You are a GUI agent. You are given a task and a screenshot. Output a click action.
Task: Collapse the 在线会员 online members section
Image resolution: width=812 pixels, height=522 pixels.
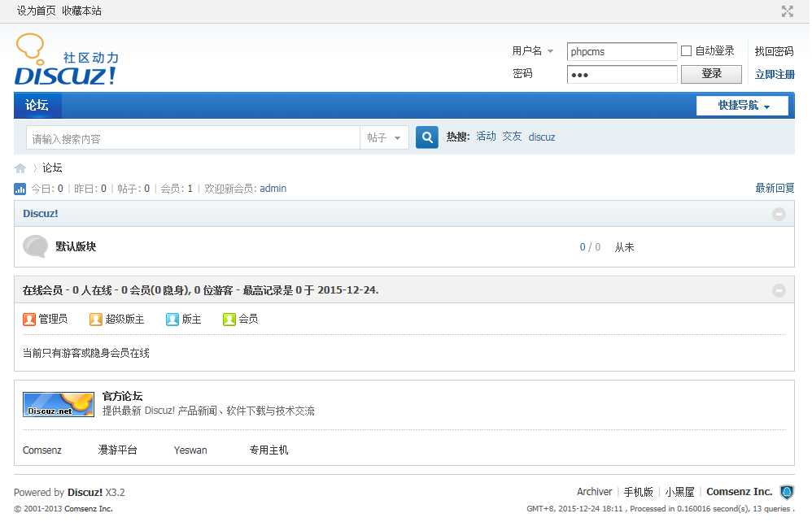click(x=779, y=291)
